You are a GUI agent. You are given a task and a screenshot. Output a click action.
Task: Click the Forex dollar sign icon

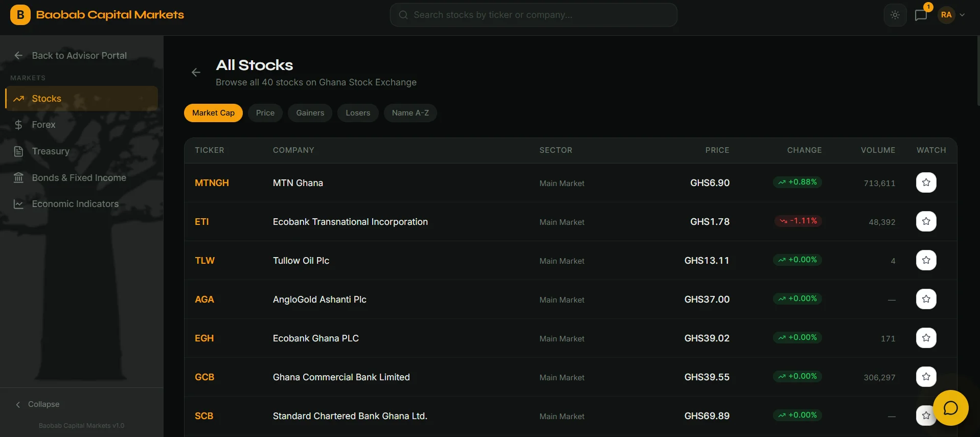click(19, 125)
